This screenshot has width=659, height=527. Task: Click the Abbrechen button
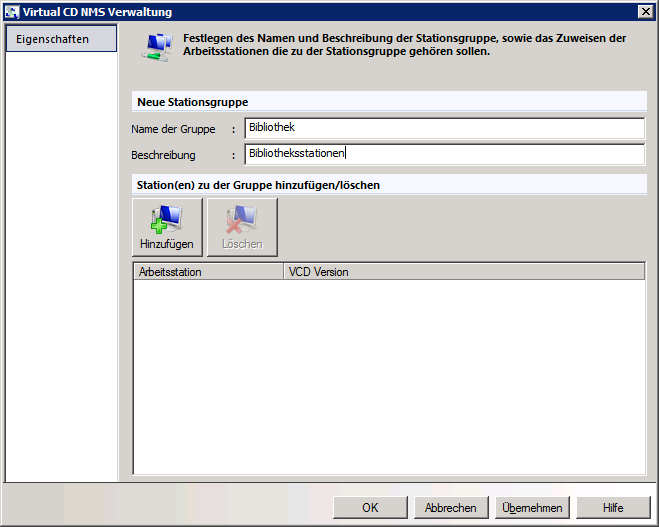(x=451, y=507)
